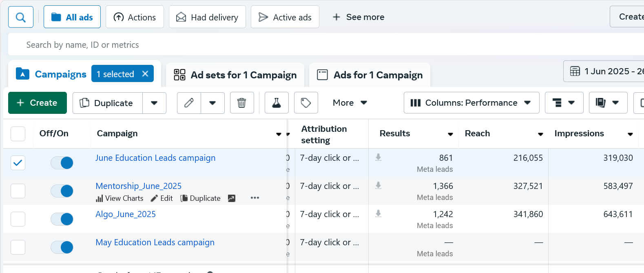Filter by Had delivery
The height and width of the screenshot is (273, 644).
207,17
